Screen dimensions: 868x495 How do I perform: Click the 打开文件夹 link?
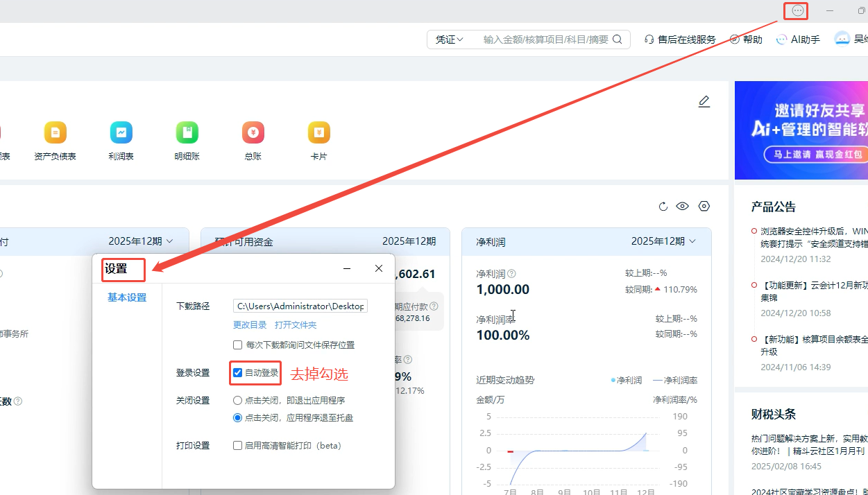pyautogui.click(x=296, y=325)
